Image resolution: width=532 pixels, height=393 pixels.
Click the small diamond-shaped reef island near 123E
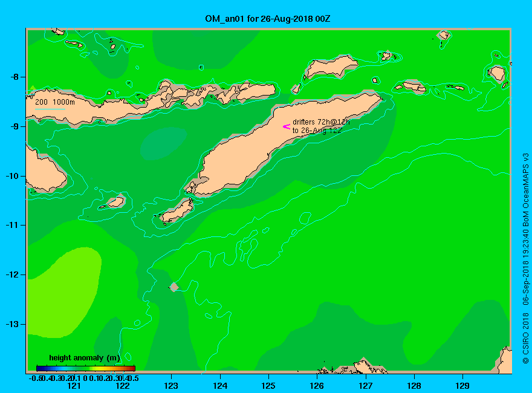coord(174,287)
